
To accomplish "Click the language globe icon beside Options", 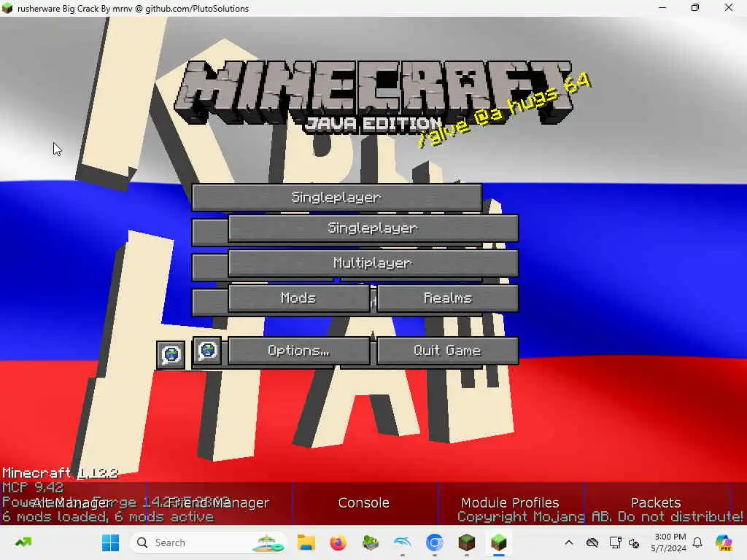I will click(x=208, y=351).
